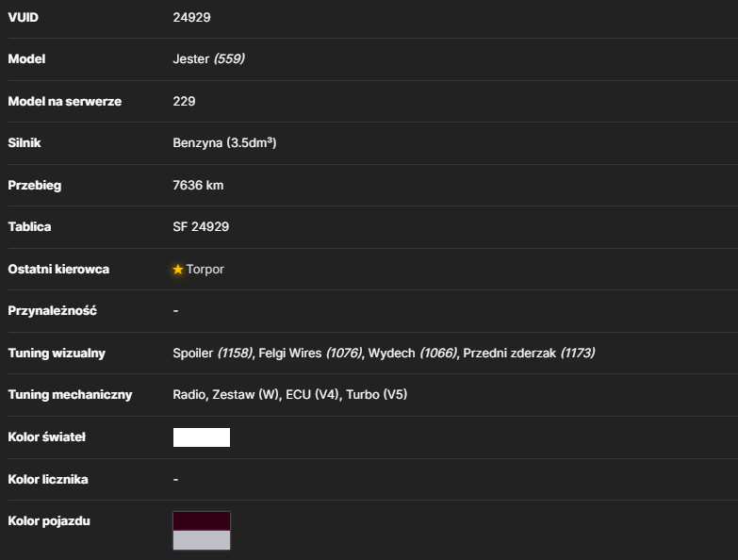Viewport: 738px width, 560px height.
Task: Click the dash value for Kolor licznika
Action: [x=175, y=480]
